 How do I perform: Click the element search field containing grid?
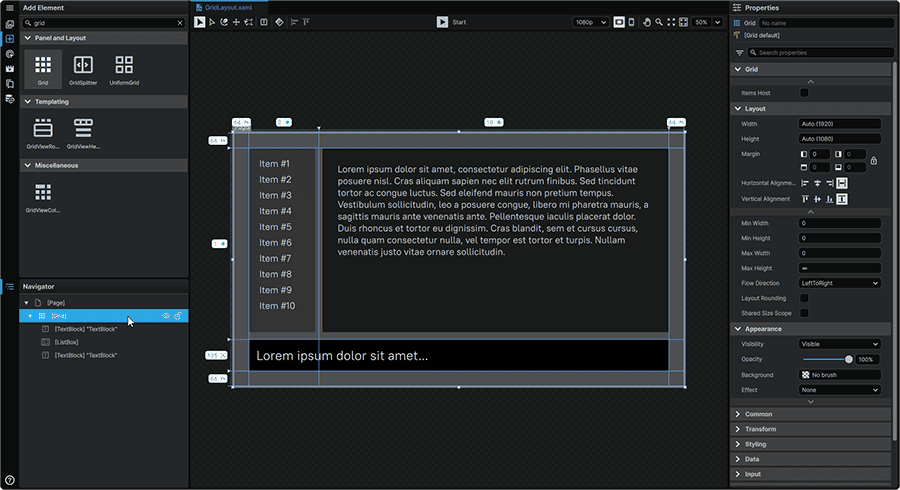pos(104,23)
